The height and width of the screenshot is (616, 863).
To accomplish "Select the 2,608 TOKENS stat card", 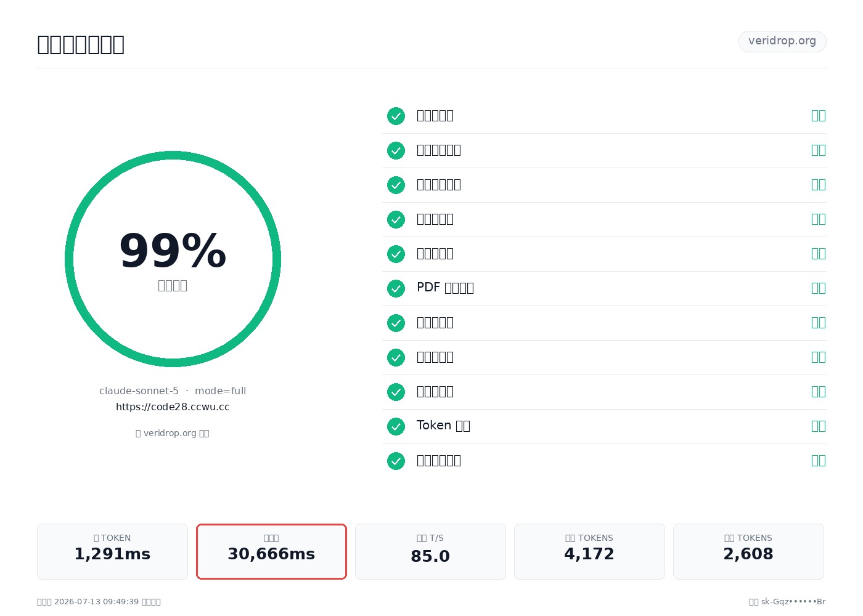I will (x=748, y=551).
